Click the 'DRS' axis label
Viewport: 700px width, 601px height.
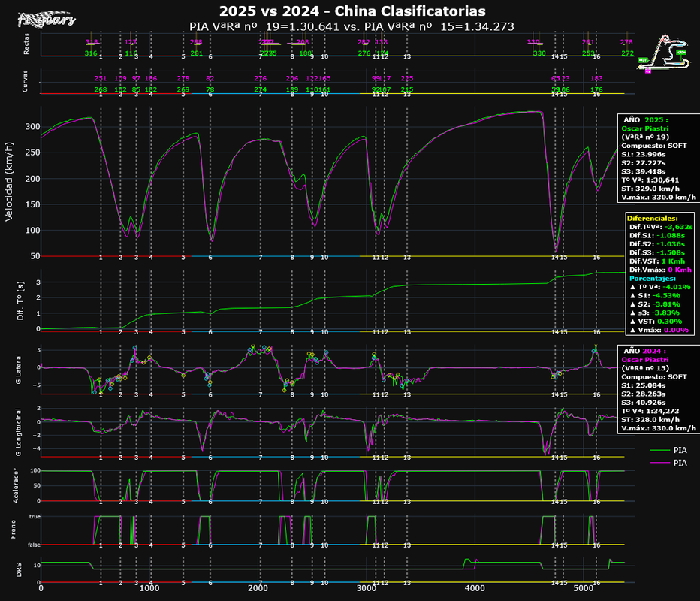pyautogui.click(x=19, y=571)
